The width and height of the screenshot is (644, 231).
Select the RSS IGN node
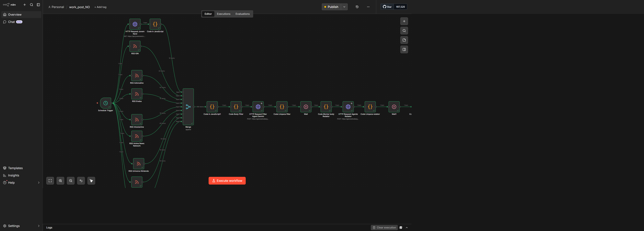click(135, 46)
